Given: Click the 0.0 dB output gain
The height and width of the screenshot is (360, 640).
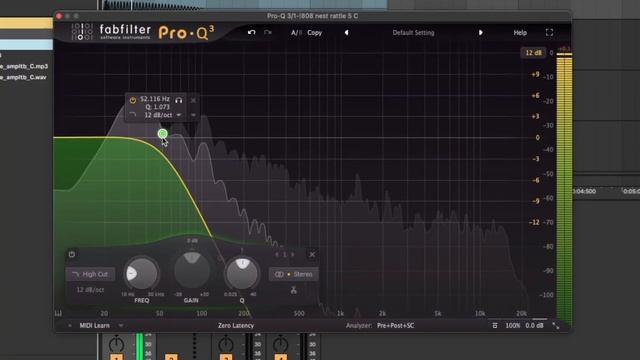Looking at the screenshot, I should click(x=534, y=325).
